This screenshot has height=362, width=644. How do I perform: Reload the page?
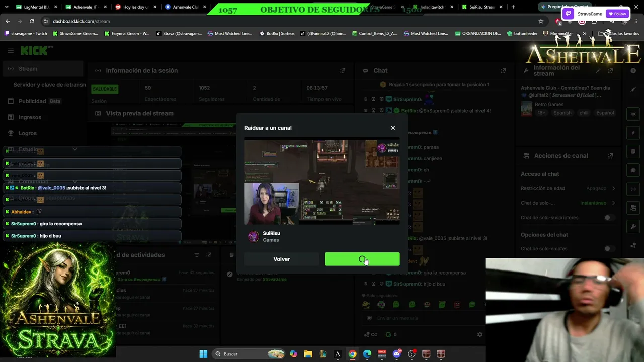[32, 21]
